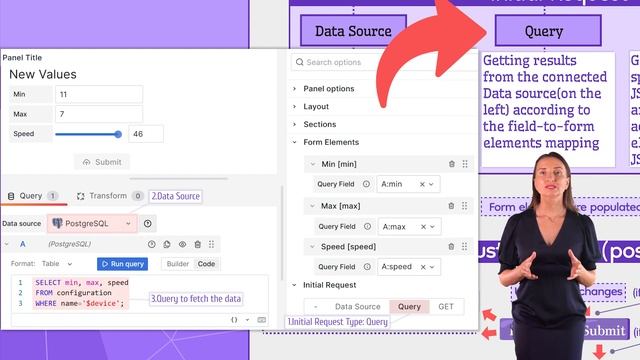The width and height of the screenshot is (640, 360).
Task: Delete query A using the trash icon
Action: click(198, 244)
